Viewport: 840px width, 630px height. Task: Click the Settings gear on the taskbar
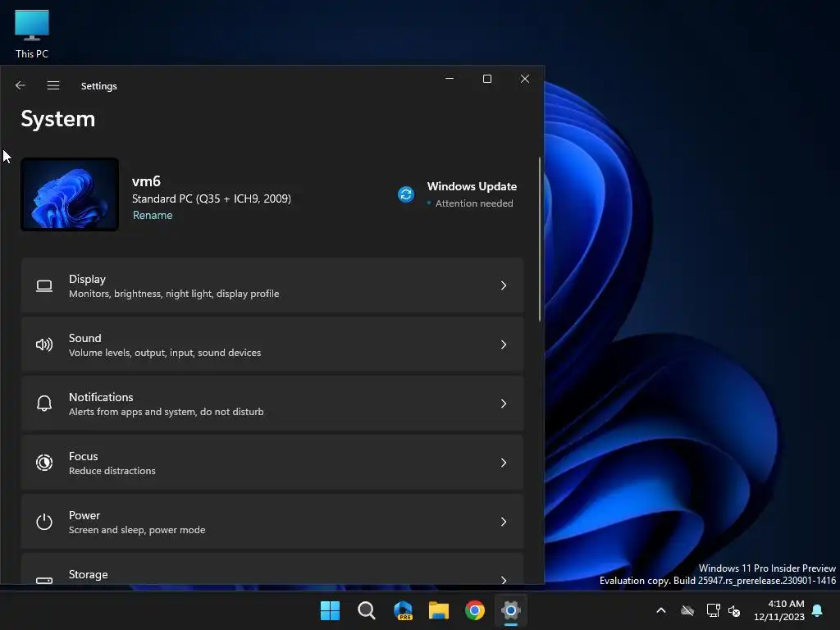[511, 610]
